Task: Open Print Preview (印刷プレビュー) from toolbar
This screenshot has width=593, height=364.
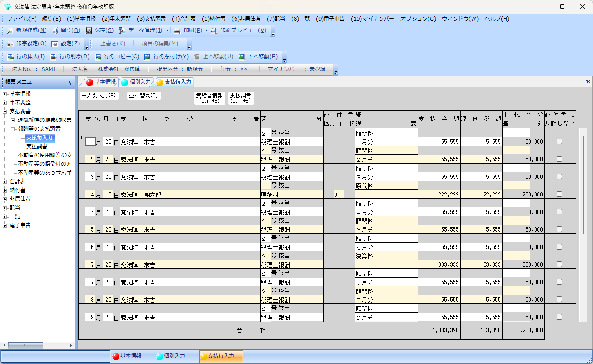Action: coord(238,31)
